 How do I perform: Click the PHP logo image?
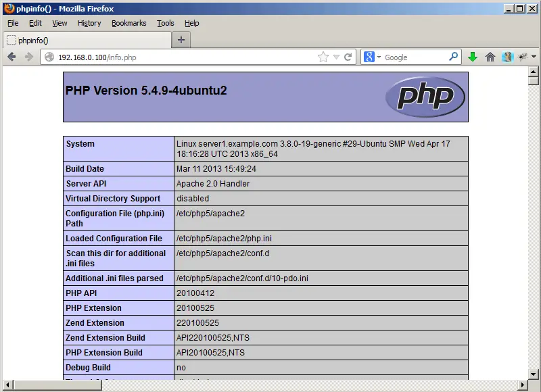click(425, 97)
